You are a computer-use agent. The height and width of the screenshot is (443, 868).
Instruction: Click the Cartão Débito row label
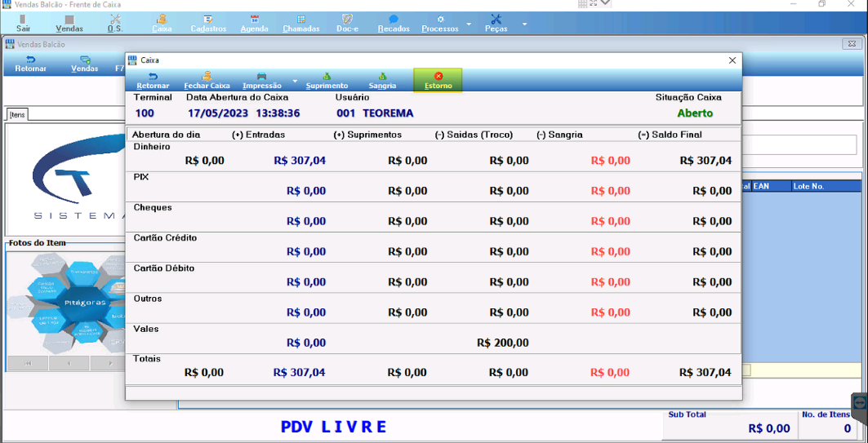pos(163,268)
